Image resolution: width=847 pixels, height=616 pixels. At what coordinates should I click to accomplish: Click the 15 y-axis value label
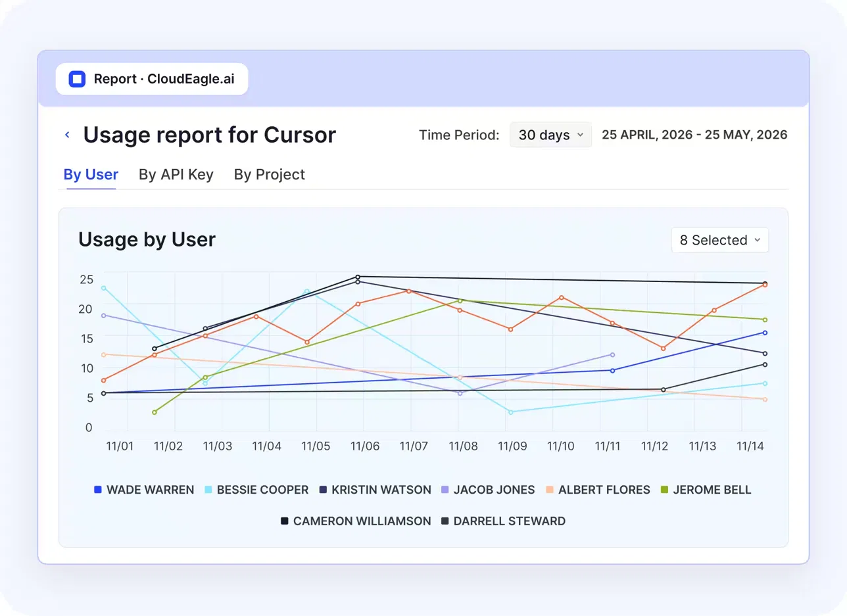click(87, 338)
